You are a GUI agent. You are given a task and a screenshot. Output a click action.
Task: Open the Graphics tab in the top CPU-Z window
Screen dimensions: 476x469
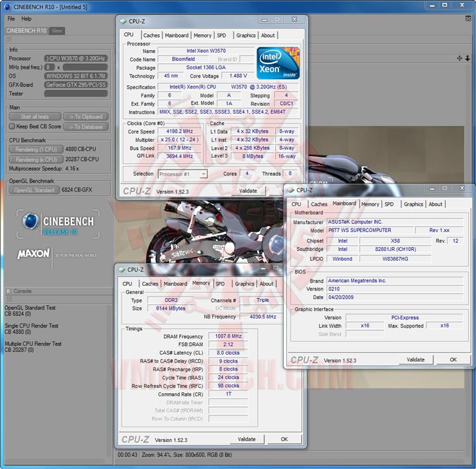click(246, 35)
